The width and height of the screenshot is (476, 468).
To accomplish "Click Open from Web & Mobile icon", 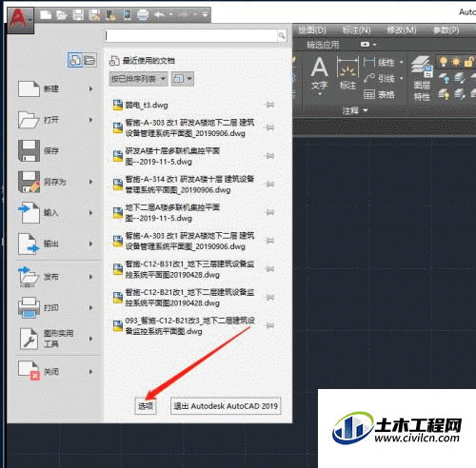I will point(110,15).
